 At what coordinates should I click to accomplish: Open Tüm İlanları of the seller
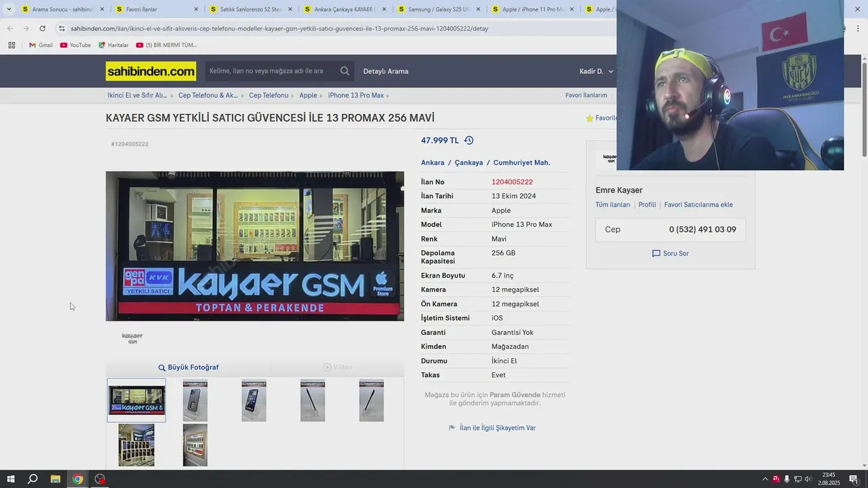[x=612, y=205]
